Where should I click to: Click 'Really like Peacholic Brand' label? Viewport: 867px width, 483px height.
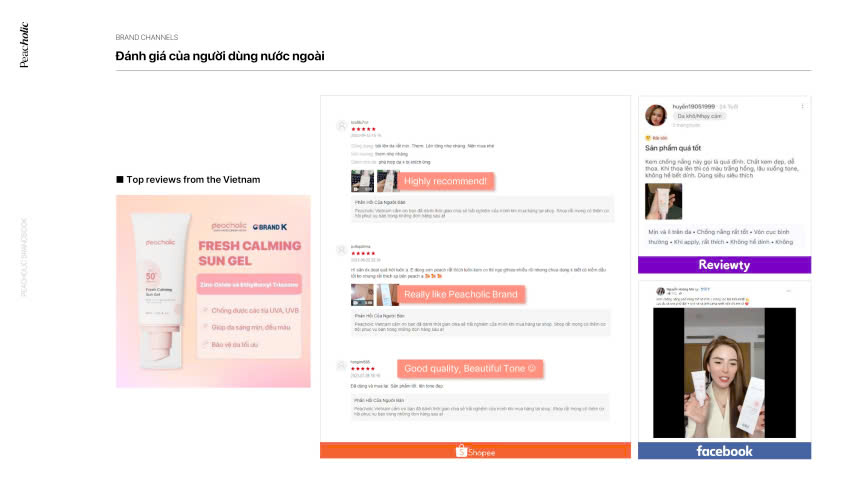pyautogui.click(x=461, y=295)
